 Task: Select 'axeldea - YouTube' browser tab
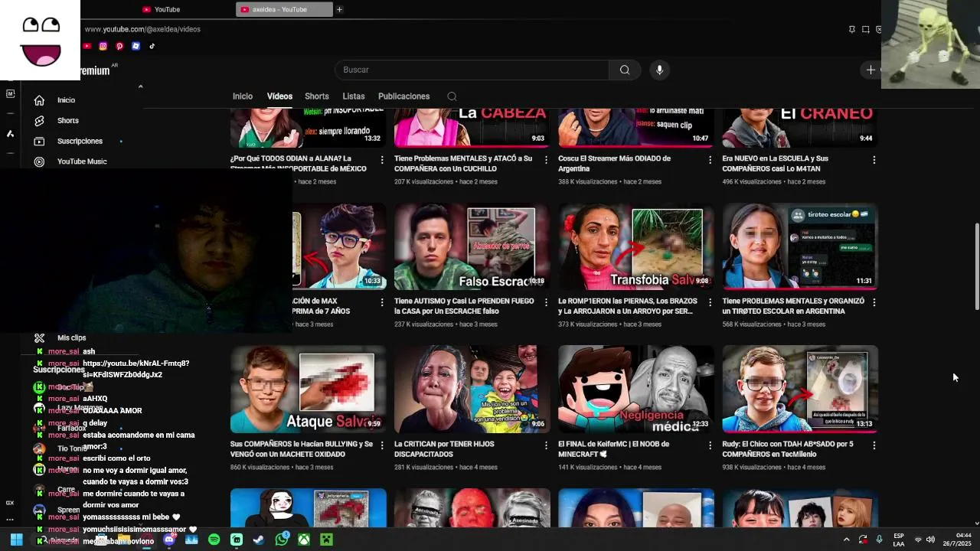point(285,9)
